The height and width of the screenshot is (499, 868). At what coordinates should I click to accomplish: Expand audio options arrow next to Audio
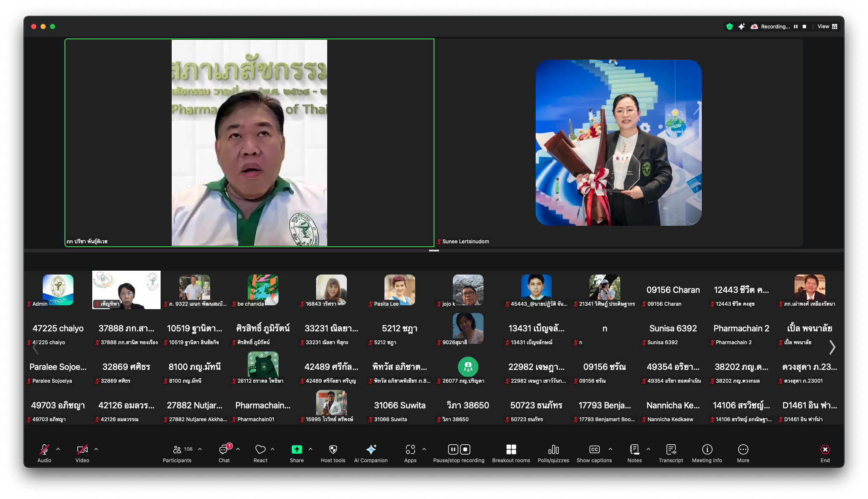[58, 449]
